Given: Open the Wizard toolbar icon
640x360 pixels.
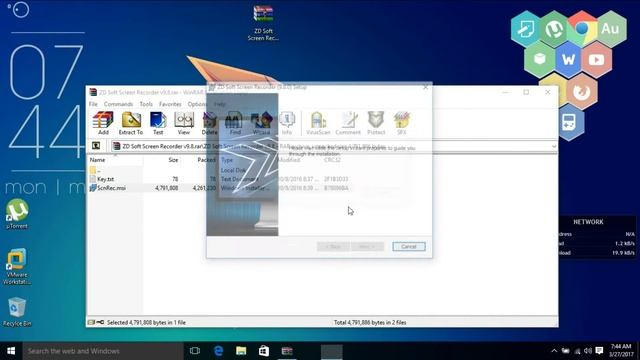Looking at the screenshot, I should [x=261, y=123].
